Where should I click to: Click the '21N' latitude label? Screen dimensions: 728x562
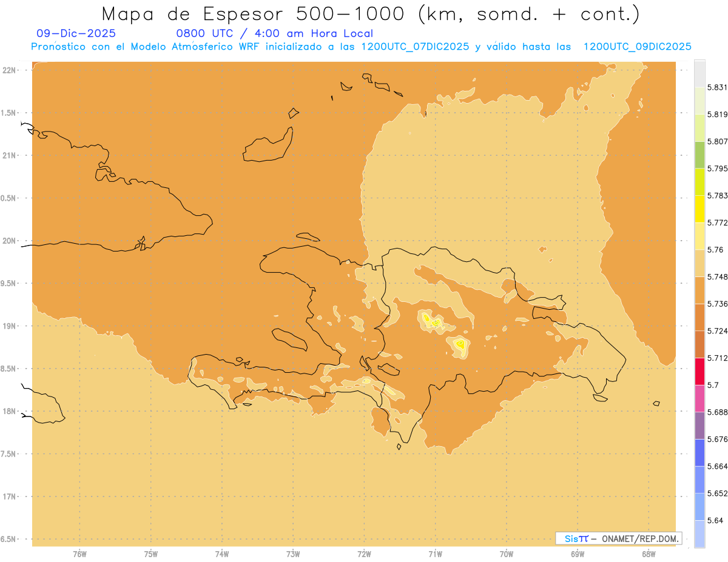coord(10,156)
